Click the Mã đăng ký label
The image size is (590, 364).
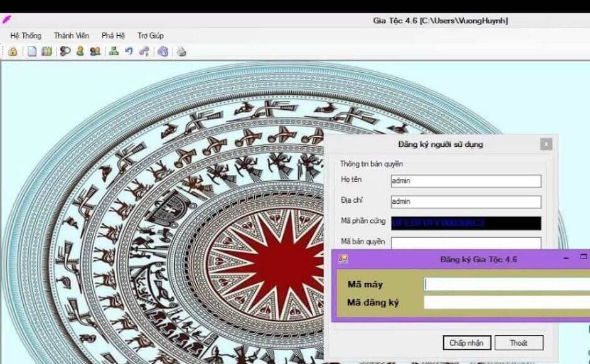[x=373, y=302]
